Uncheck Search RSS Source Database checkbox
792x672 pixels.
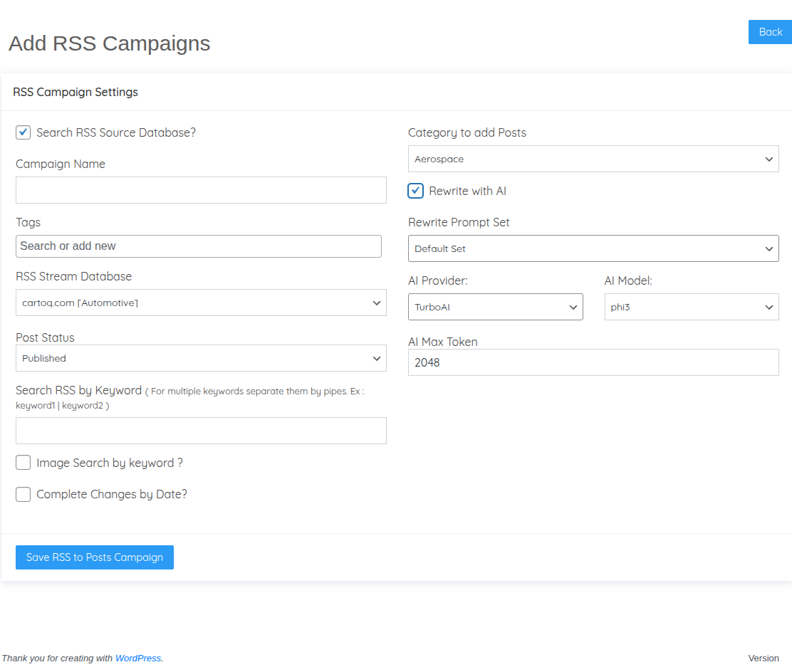tap(24, 132)
